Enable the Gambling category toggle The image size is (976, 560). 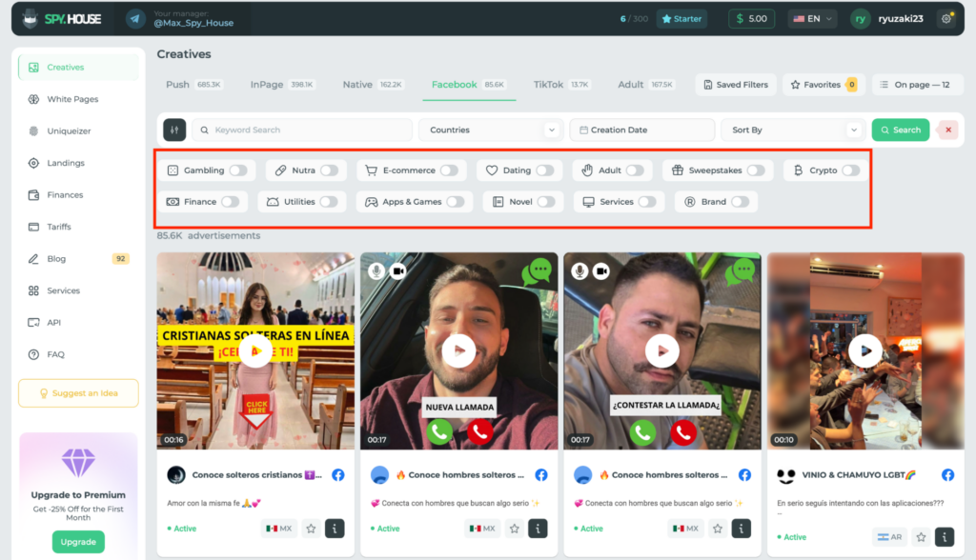pos(237,170)
